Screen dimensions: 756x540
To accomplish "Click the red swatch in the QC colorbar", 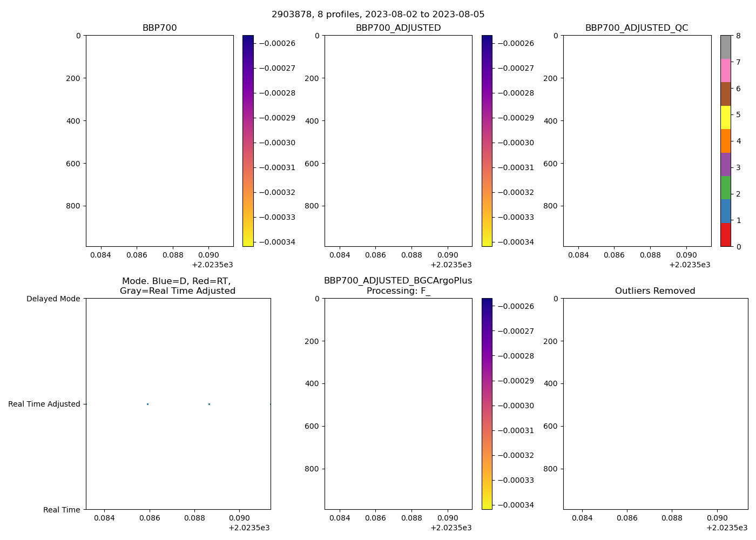I will point(725,235).
